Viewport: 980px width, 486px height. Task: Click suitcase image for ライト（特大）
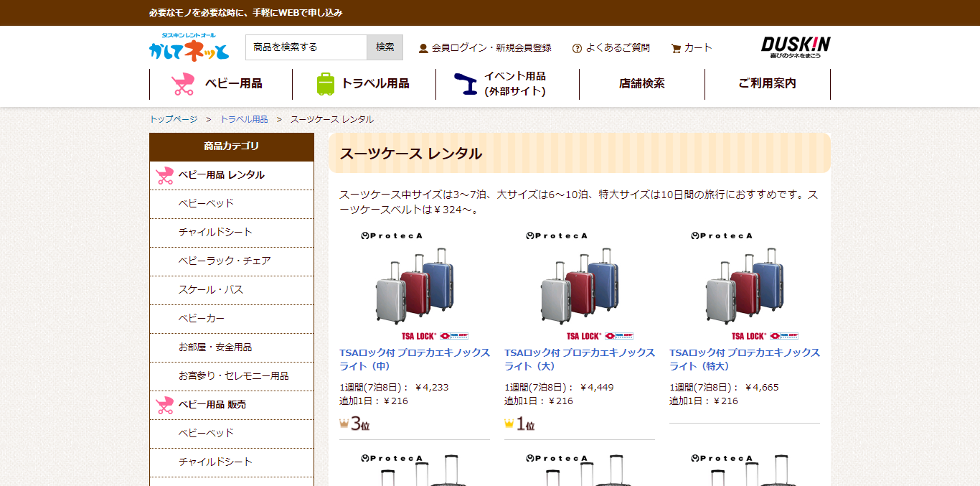click(745, 286)
